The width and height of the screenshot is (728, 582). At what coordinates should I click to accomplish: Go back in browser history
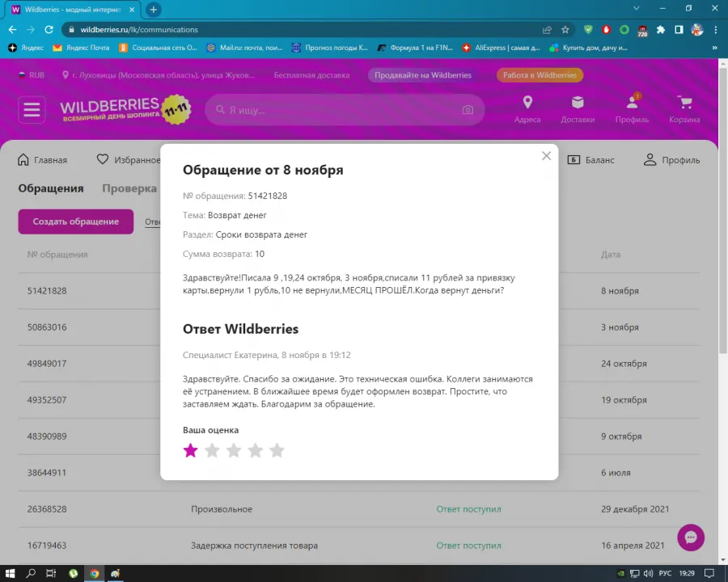(12, 30)
